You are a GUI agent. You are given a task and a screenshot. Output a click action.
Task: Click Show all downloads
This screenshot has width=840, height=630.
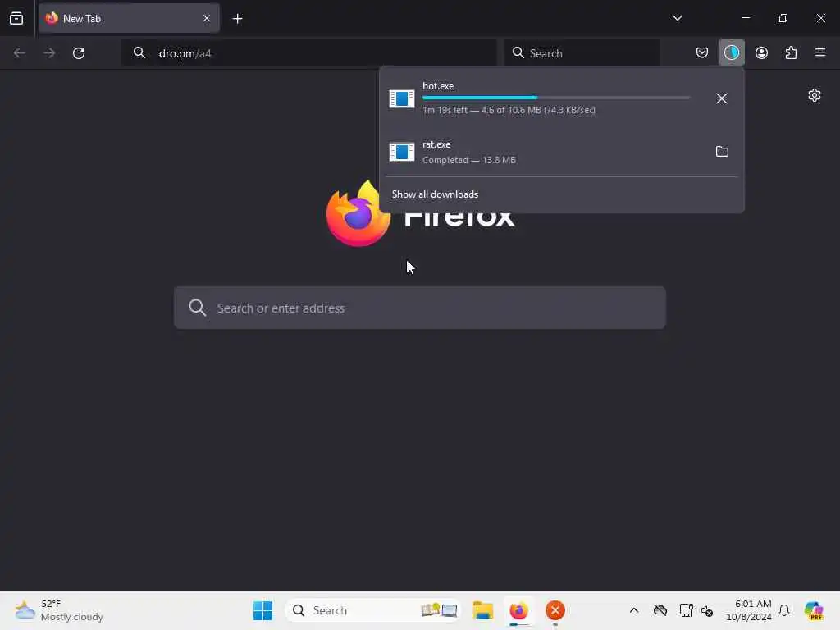(x=435, y=194)
